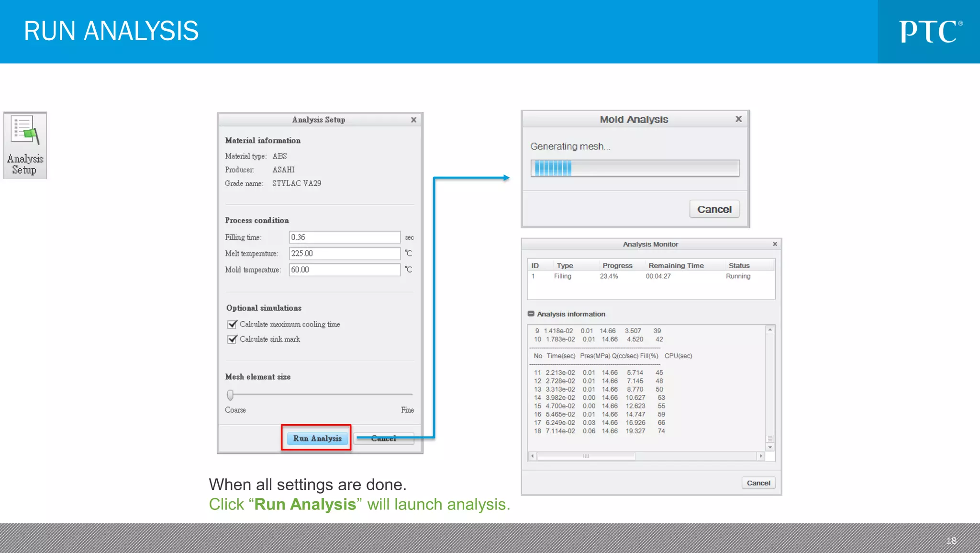The width and height of the screenshot is (980, 553).
Task: Click the ABS material type value
Action: 279,156
